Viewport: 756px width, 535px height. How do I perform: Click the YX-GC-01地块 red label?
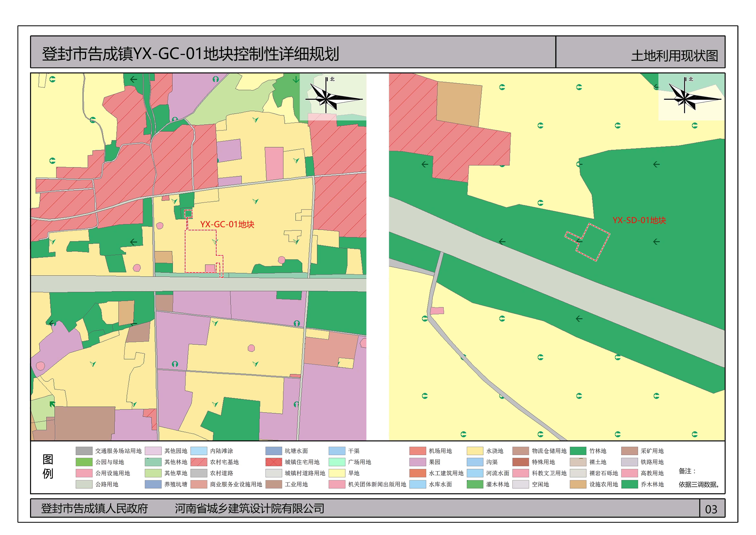(227, 224)
